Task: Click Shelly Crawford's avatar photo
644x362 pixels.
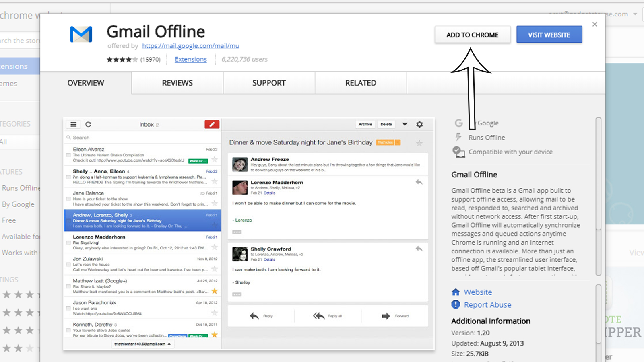Action: [240, 254]
